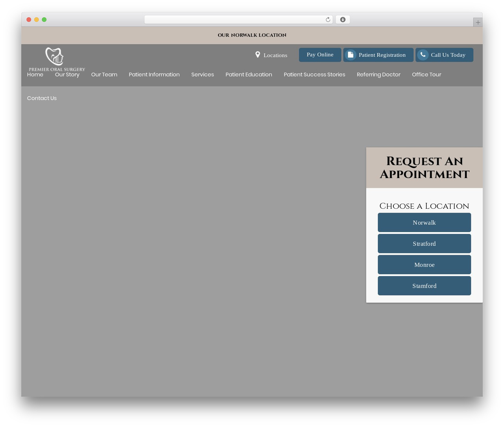
Task: Choose the Monroe location button
Action: tap(424, 265)
